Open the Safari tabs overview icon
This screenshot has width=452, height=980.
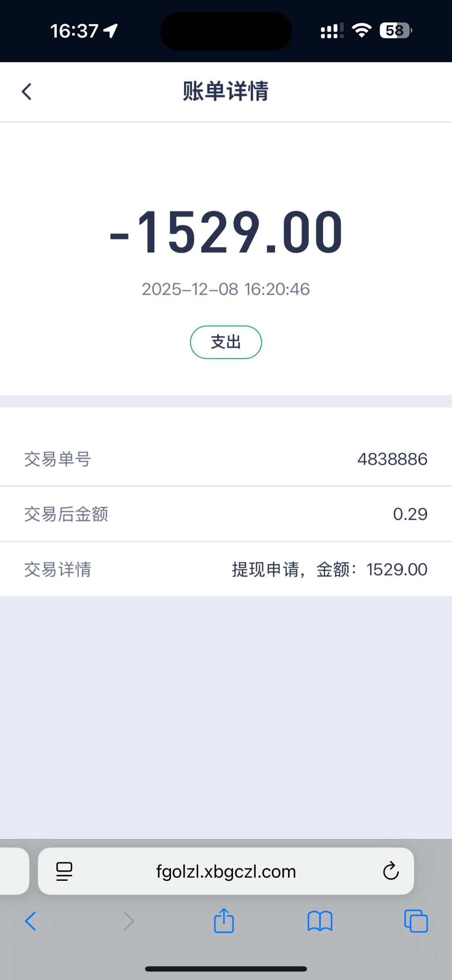click(416, 921)
